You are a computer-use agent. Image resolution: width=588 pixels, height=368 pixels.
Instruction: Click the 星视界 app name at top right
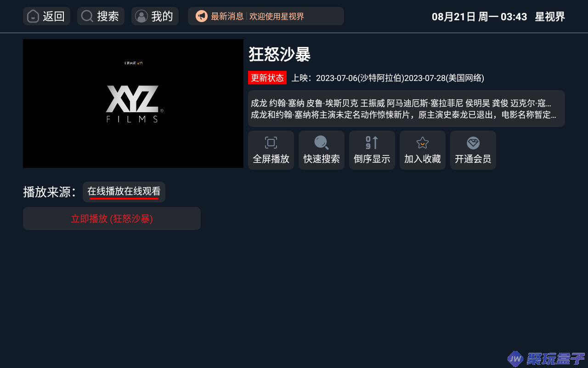pos(550,17)
